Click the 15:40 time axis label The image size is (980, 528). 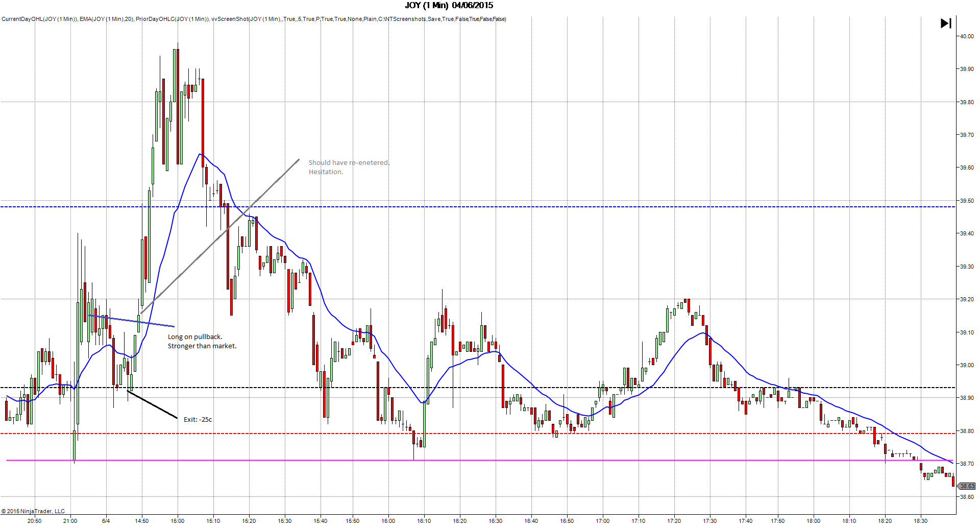pyautogui.click(x=321, y=521)
